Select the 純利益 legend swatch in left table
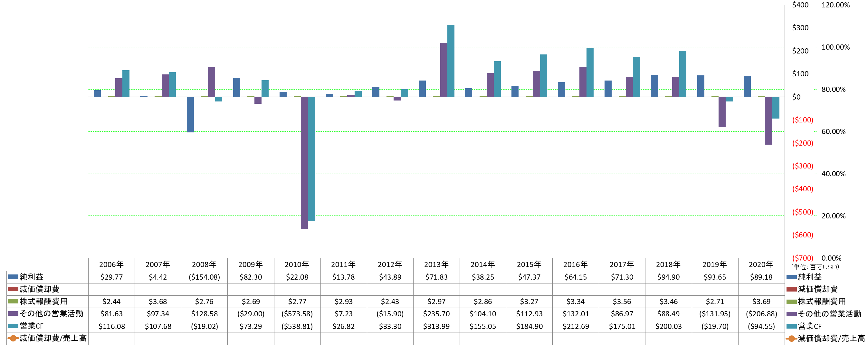The height and width of the screenshot is (345, 868). coord(13,277)
